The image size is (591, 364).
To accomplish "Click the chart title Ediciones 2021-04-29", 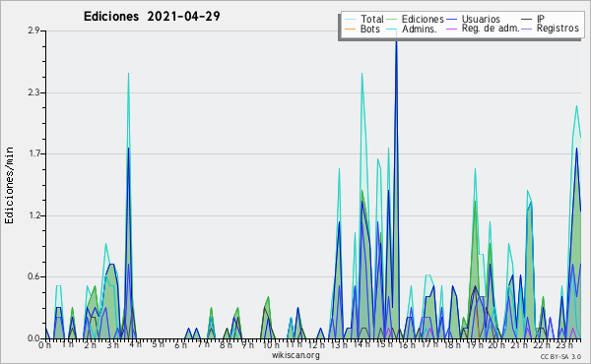I will click(x=152, y=16).
